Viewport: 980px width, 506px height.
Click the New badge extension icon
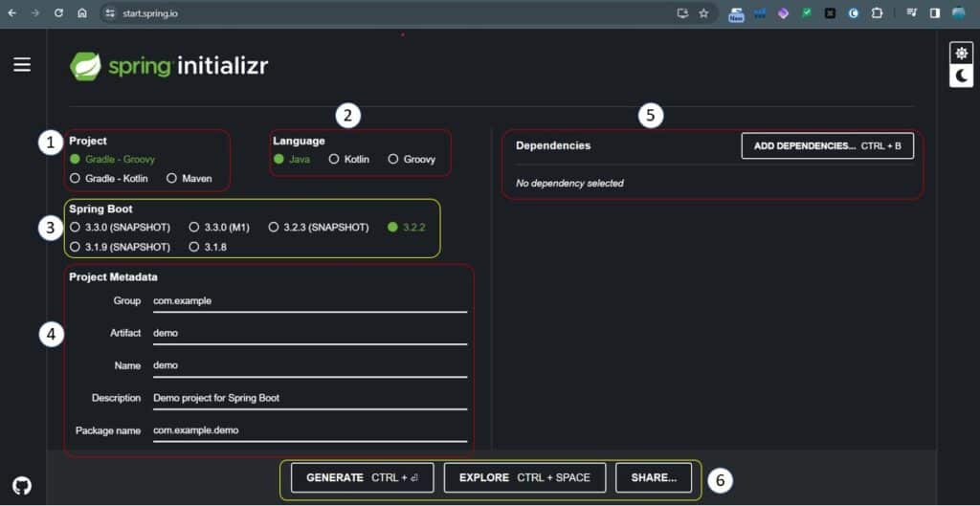click(x=736, y=13)
